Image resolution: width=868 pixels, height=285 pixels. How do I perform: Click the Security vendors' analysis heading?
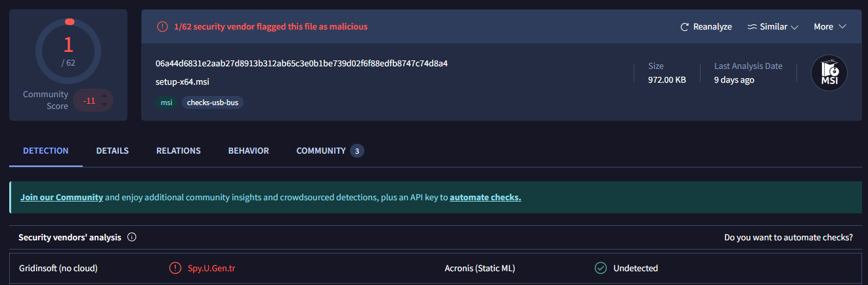(x=70, y=237)
